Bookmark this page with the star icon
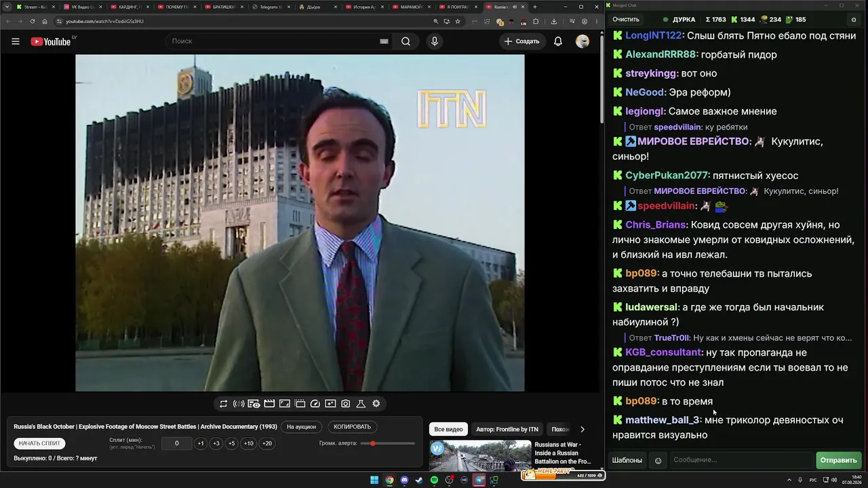This screenshot has height=488, width=868. click(458, 21)
